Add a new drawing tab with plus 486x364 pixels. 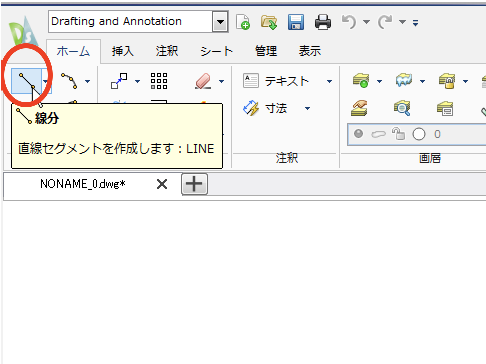click(194, 184)
